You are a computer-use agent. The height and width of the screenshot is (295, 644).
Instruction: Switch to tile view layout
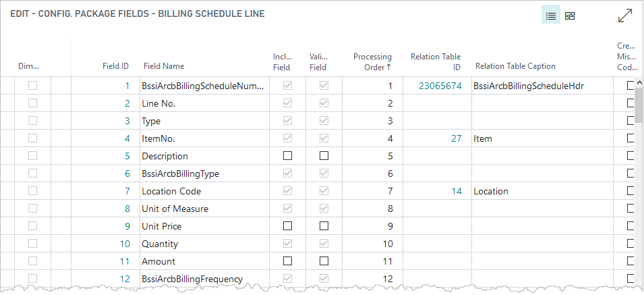click(570, 16)
